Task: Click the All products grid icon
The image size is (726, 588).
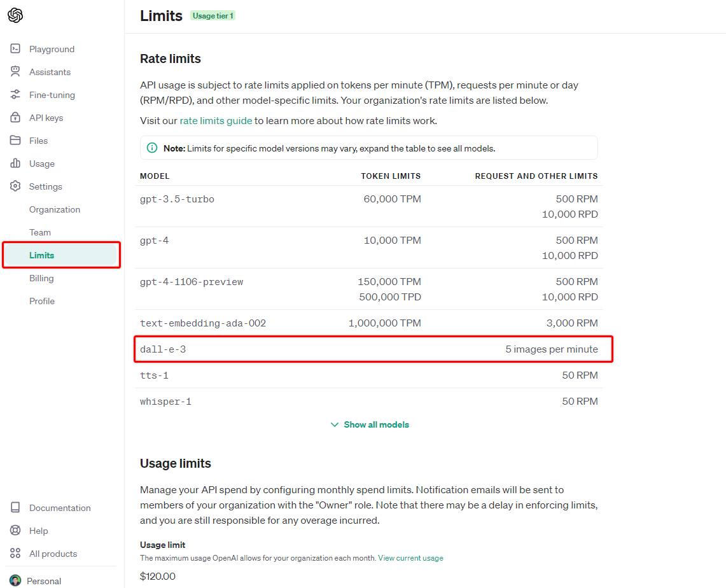Action: pos(15,553)
